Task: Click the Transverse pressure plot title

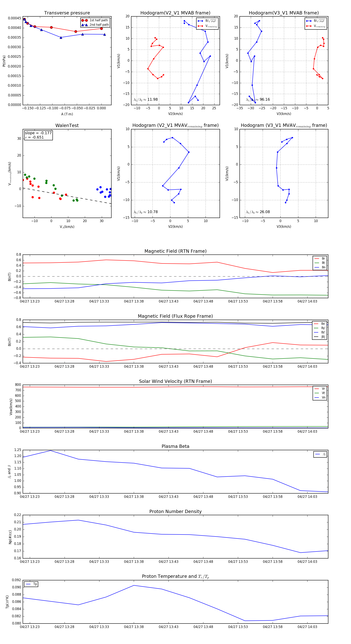Action: coord(67,13)
